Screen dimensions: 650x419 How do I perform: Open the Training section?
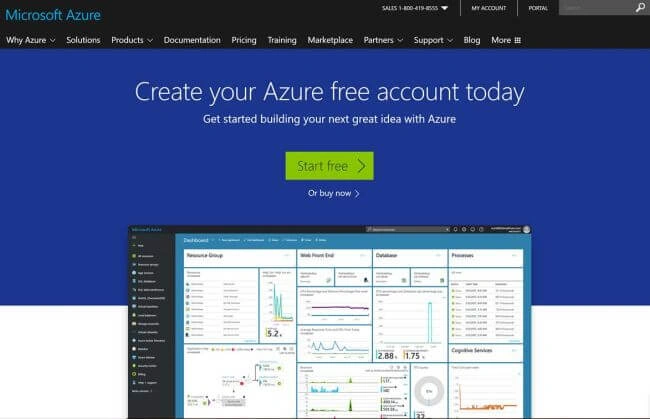tap(282, 40)
